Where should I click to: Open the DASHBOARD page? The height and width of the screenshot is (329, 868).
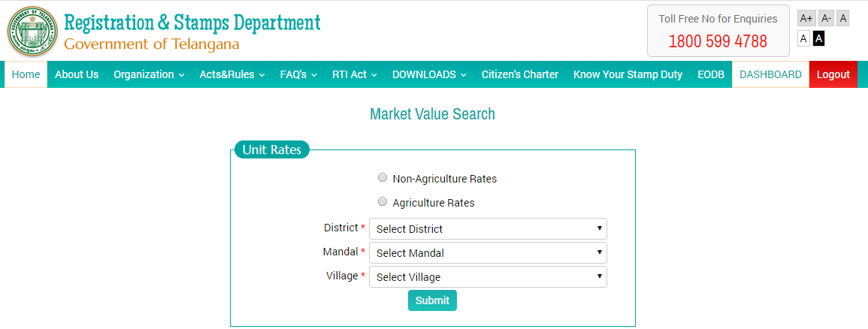click(770, 74)
